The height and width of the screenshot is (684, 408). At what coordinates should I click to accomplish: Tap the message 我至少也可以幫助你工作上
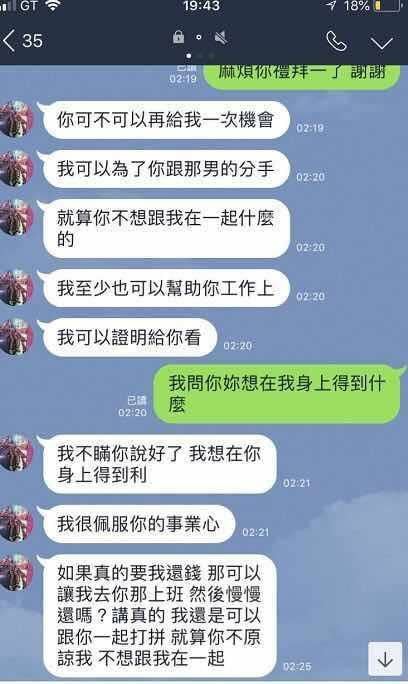pyautogui.click(x=166, y=288)
